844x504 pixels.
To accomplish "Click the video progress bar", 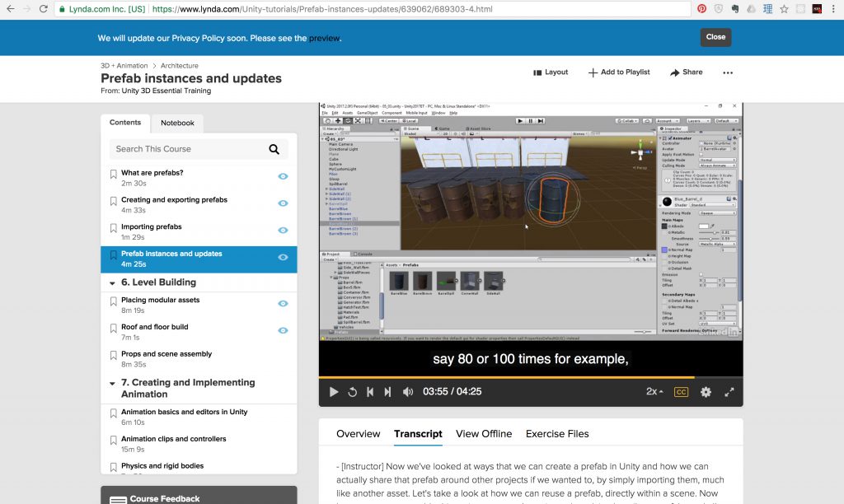I will (531, 378).
